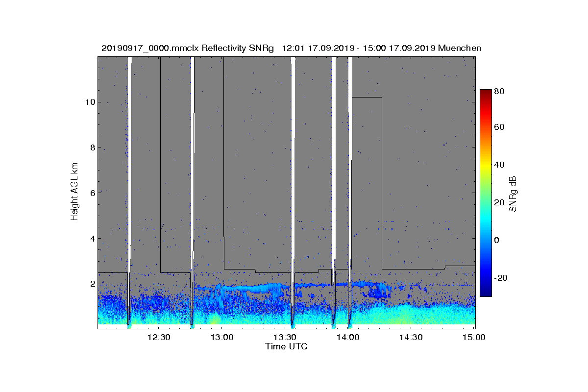Click the 14:30 time tick label
The image size is (588, 392).
coord(411,337)
